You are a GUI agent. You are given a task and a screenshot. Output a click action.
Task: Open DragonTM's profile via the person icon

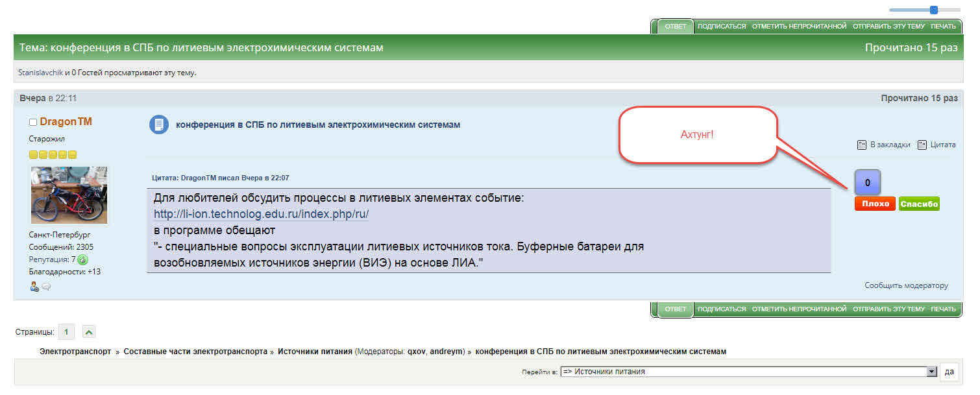(x=34, y=287)
